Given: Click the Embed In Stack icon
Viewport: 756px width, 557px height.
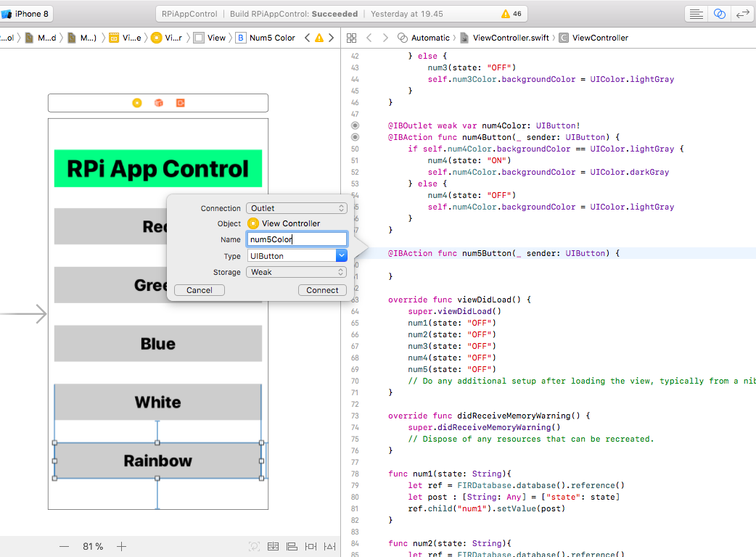Looking at the screenshot, I should click(x=274, y=546).
